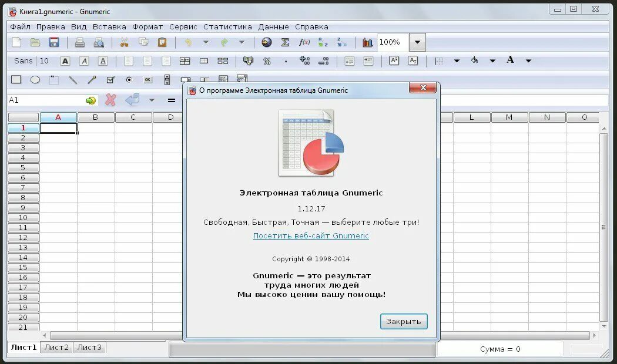Viewport: 617px width, 364px height.
Task: Increase decimal places icon
Action: (x=304, y=61)
